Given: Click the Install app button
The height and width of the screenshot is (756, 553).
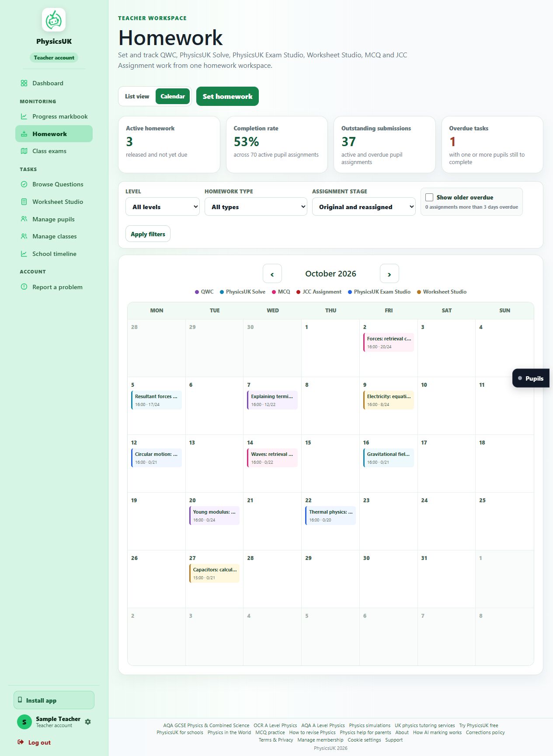Looking at the screenshot, I should pos(54,700).
